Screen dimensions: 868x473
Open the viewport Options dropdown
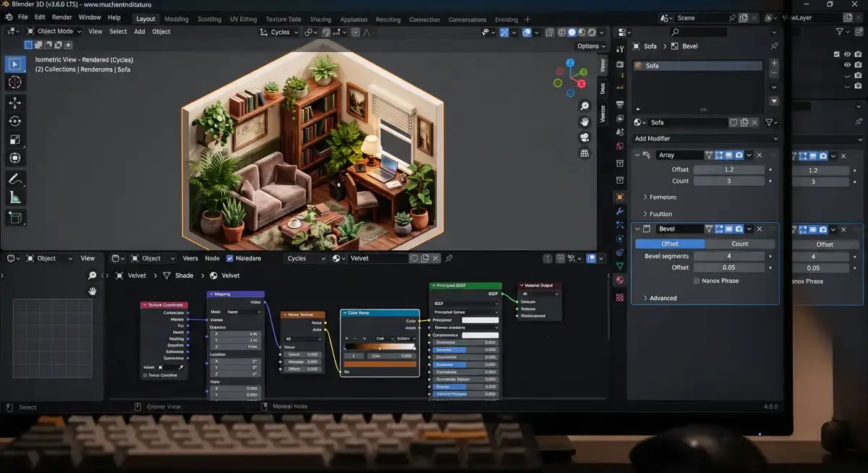(591, 46)
